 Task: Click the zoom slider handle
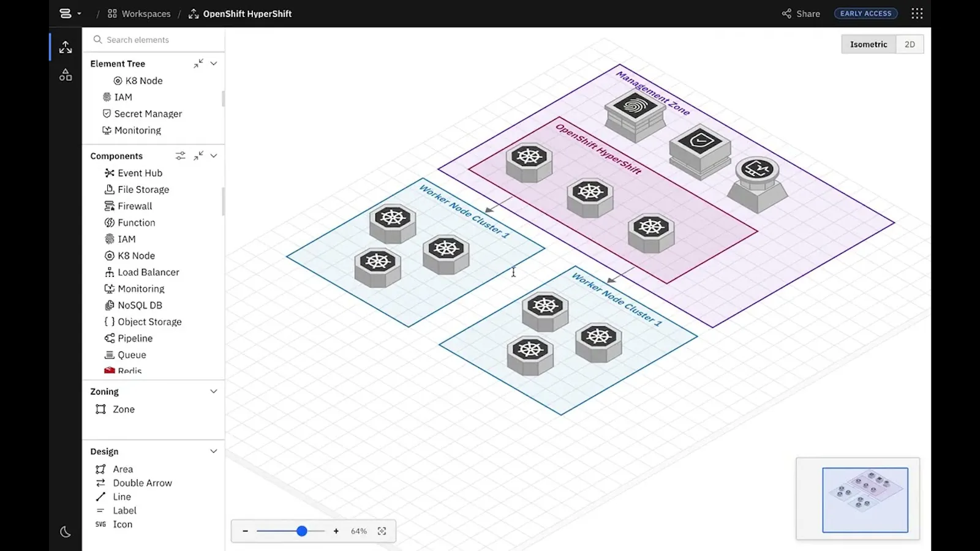pos(302,531)
